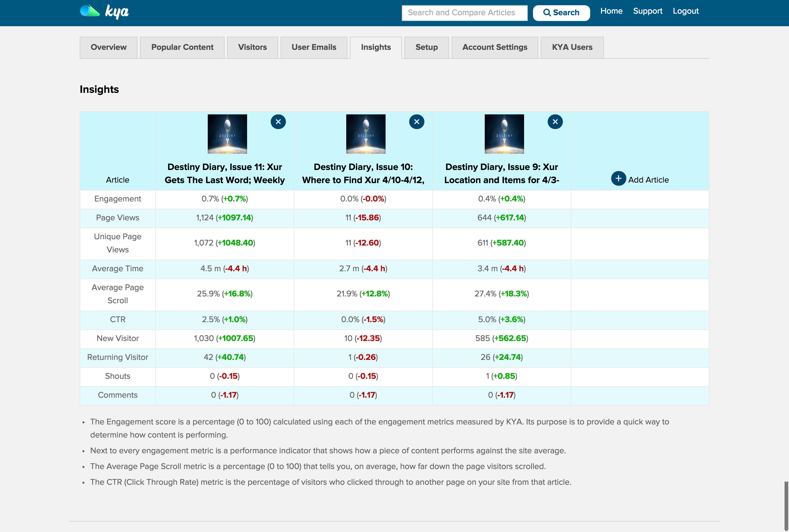Image resolution: width=789 pixels, height=532 pixels.
Task: Click the Home link
Action: (x=611, y=11)
